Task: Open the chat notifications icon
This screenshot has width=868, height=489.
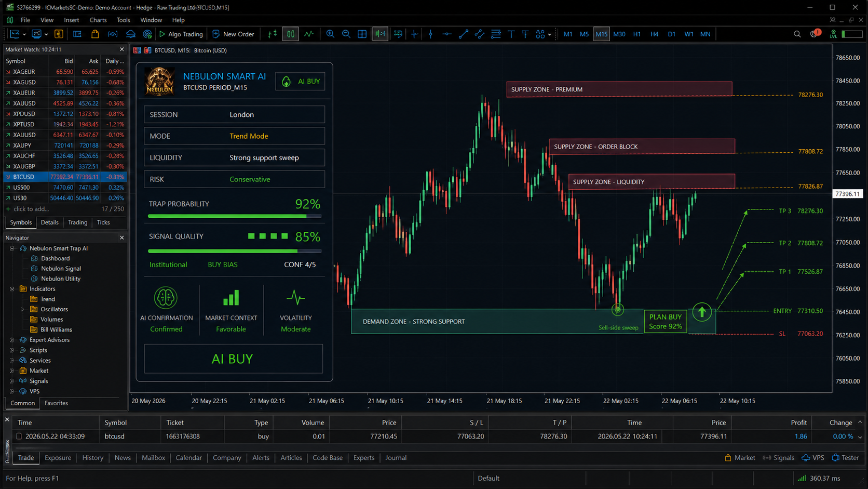Action: pyautogui.click(x=815, y=34)
